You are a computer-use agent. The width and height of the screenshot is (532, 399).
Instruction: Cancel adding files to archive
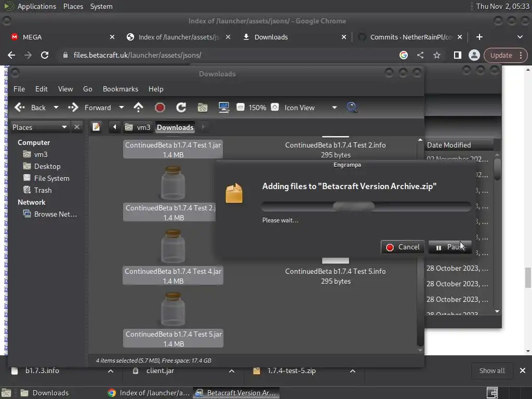point(403,247)
